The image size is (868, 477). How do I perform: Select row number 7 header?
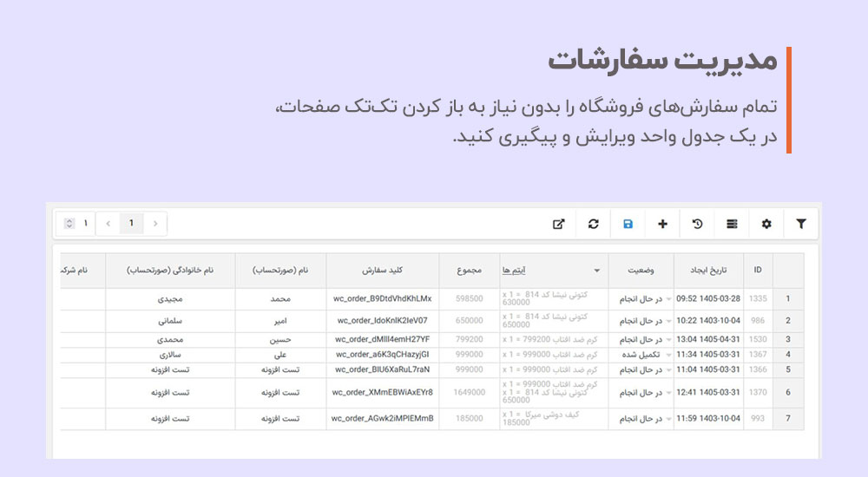[788, 419]
